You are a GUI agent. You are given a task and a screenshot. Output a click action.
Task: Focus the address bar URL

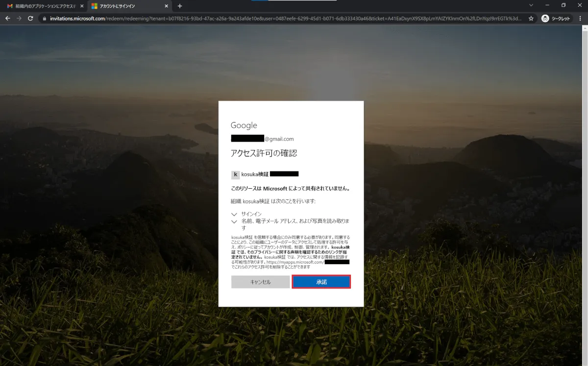tap(286, 19)
